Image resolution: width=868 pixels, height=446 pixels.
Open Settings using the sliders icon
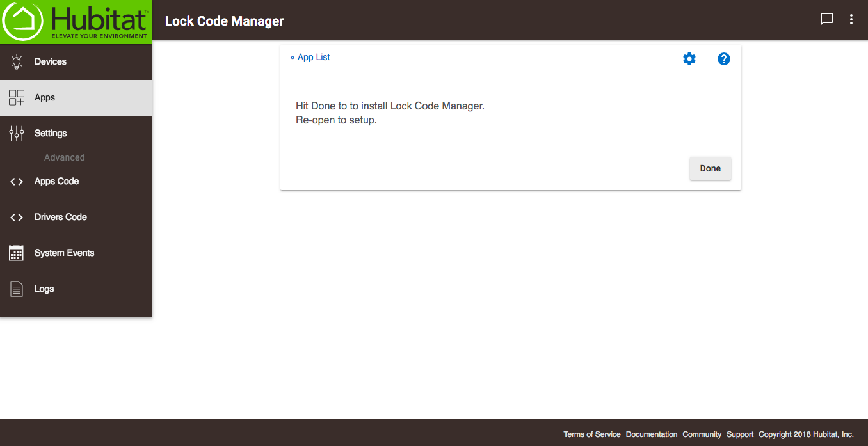click(15, 133)
